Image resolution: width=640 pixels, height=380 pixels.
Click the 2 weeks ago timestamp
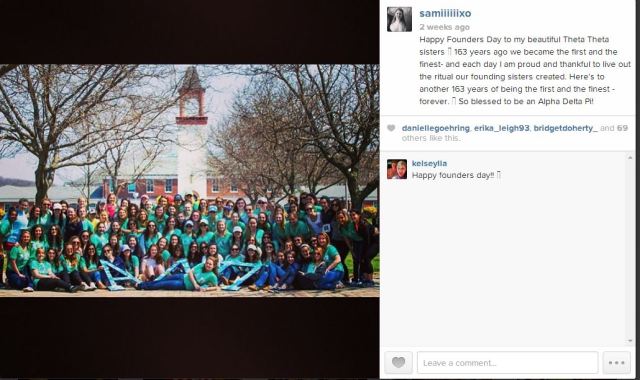tap(444, 27)
